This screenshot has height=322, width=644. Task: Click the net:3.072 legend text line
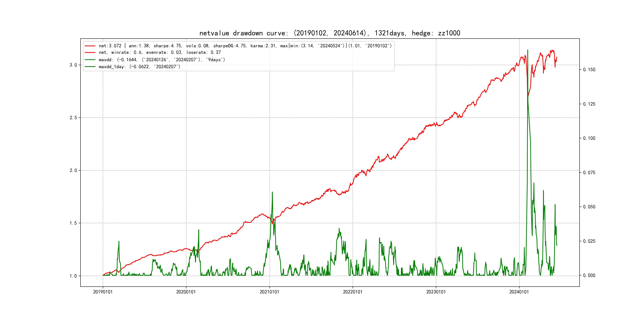pyautogui.click(x=245, y=46)
